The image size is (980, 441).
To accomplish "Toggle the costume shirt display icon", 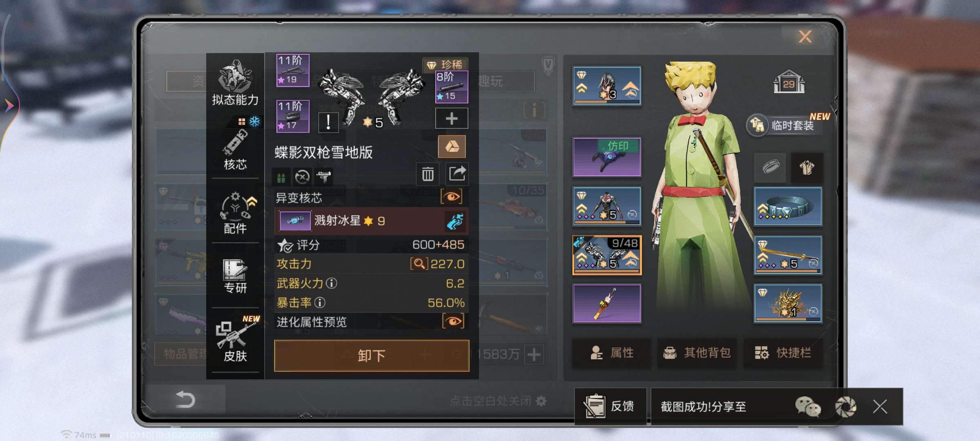I will [807, 167].
